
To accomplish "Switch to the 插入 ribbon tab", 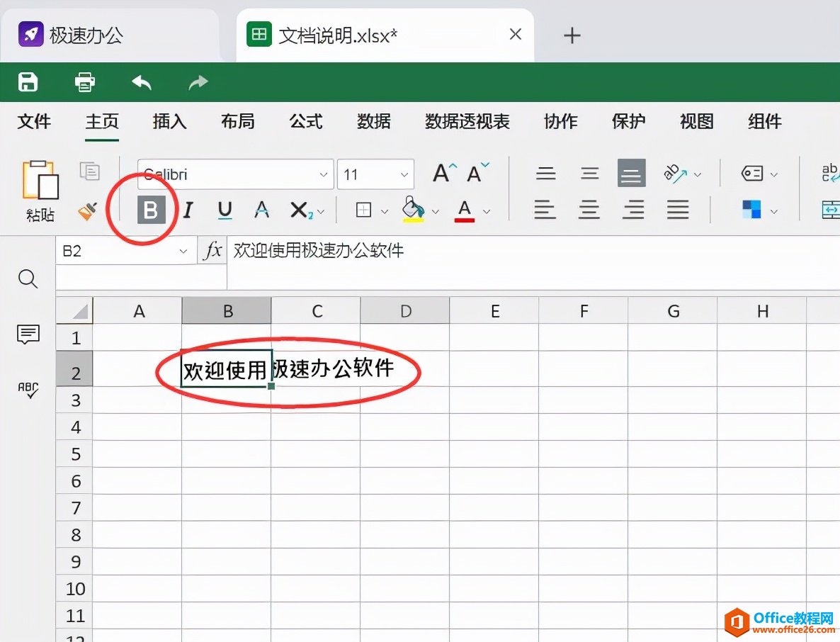I will [x=169, y=121].
